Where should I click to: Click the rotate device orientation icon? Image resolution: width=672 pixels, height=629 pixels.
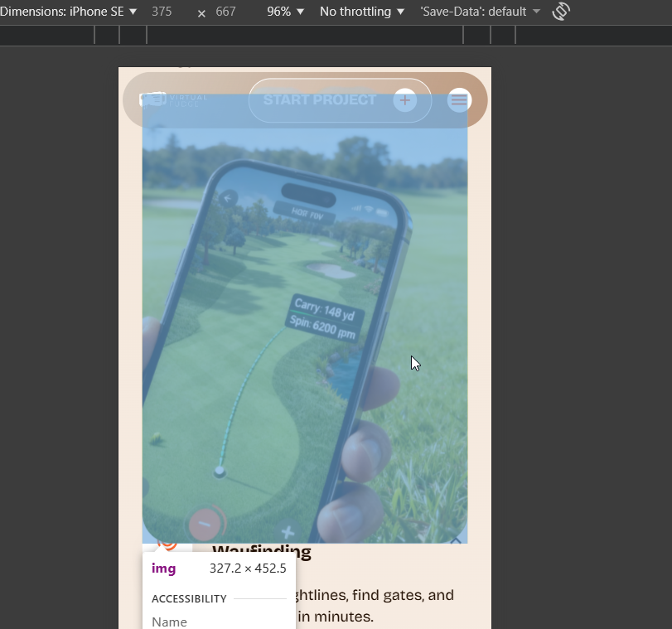click(x=561, y=12)
